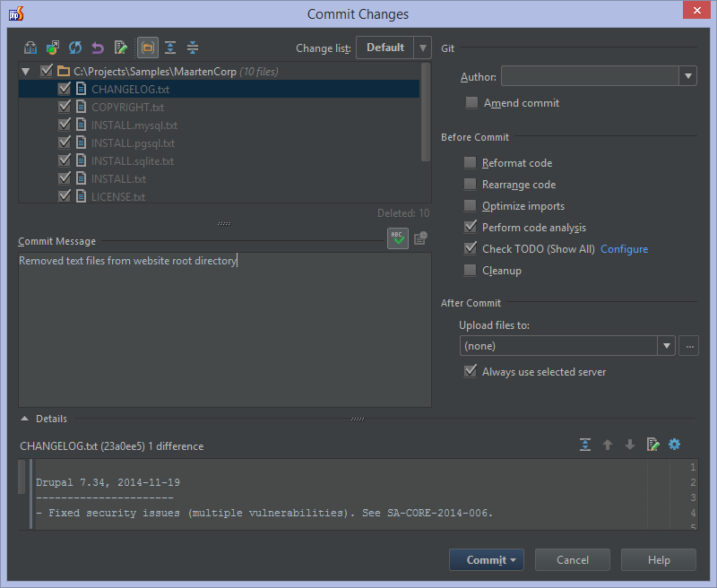Toggle the ABC spell check icon

(x=397, y=238)
